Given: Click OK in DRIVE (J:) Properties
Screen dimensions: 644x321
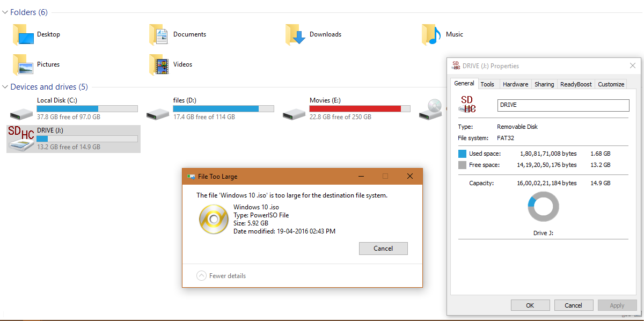Looking at the screenshot, I should pyautogui.click(x=530, y=305).
